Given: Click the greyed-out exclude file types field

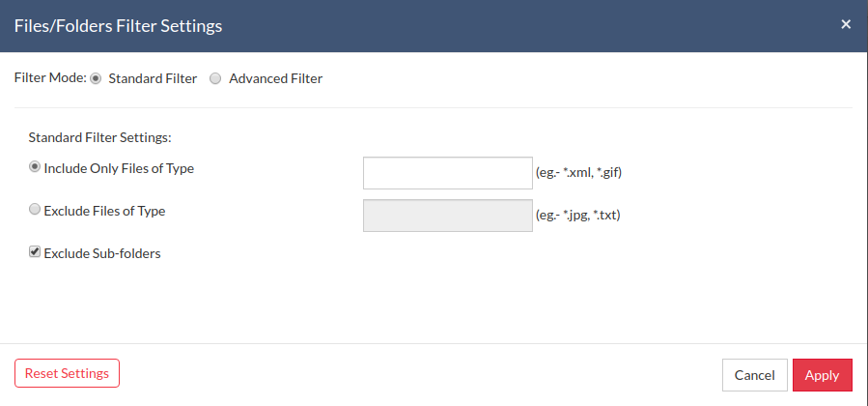Looking at the screenshot, I should (x=448, y=216).
